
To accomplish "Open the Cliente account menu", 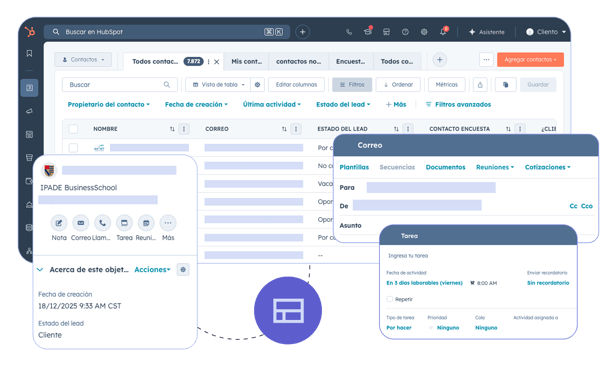I will 546,32.
